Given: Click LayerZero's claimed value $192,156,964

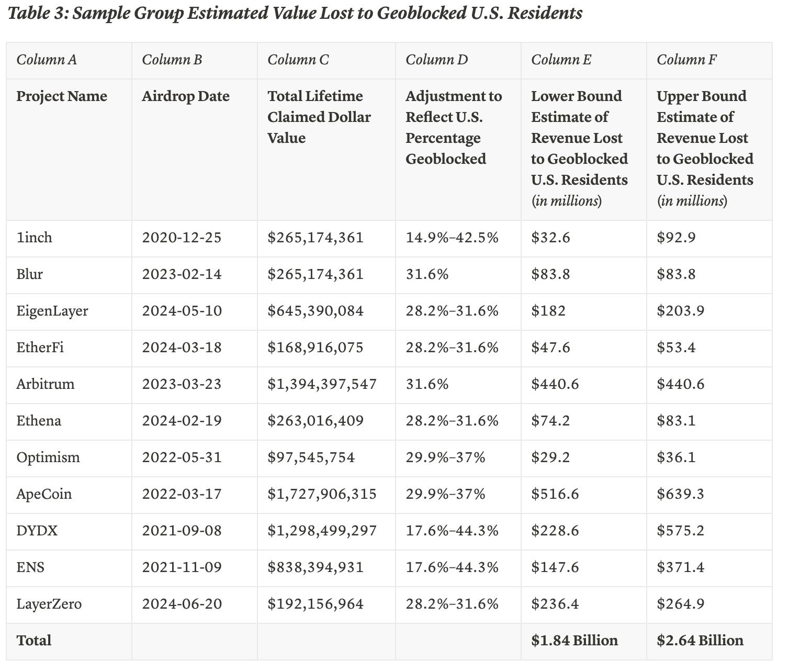Looking at the screenshot, I should coord(315,604).
